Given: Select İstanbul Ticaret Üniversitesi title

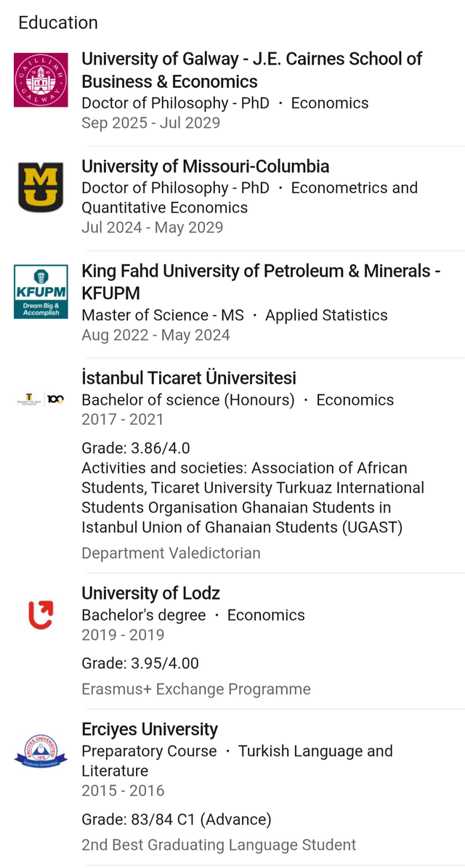Looking at the screenshot, I should click(188, 378).
